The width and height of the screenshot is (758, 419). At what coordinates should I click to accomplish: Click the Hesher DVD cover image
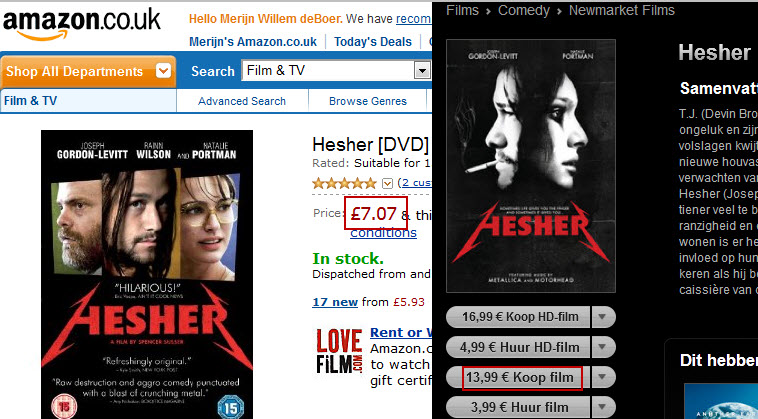[x=147, y=274]
